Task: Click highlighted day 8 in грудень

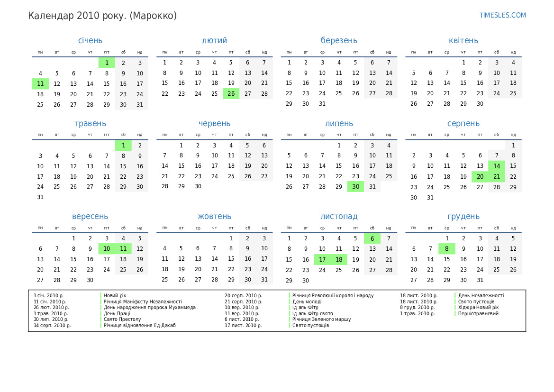Action: (x=446, y=249)
